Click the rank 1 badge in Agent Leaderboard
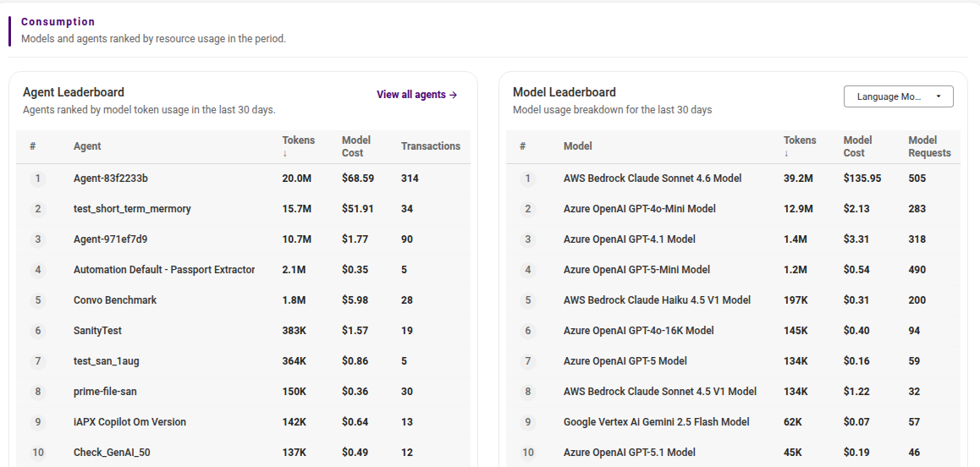Viewport: 980px width, 467px height. coord(37,179)
